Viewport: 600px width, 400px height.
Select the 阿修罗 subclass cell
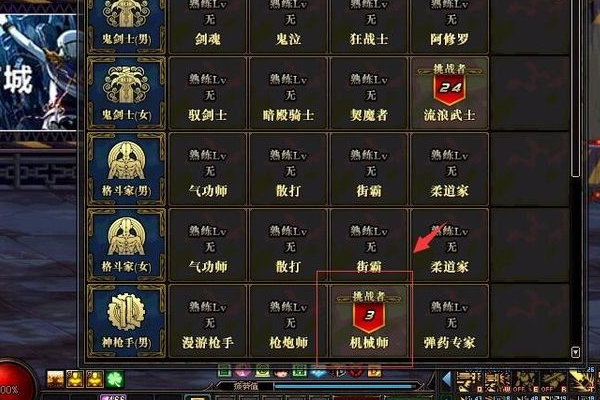click(x=450, y=26)
